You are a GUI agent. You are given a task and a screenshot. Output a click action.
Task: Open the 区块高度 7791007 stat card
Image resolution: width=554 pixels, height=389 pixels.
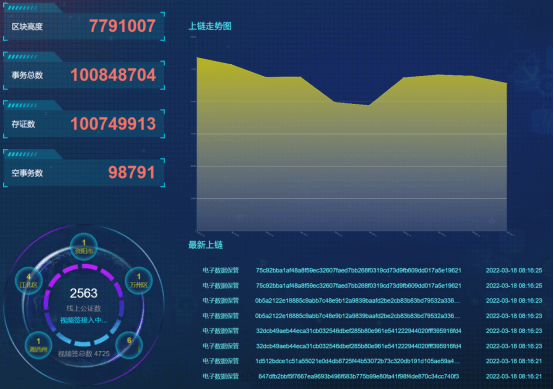pos(84,26)
